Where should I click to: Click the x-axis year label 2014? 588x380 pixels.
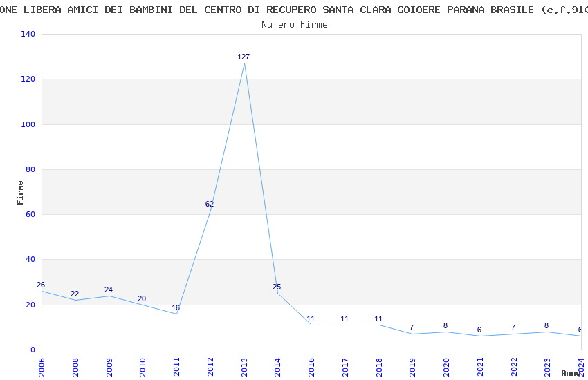point(278,368)
